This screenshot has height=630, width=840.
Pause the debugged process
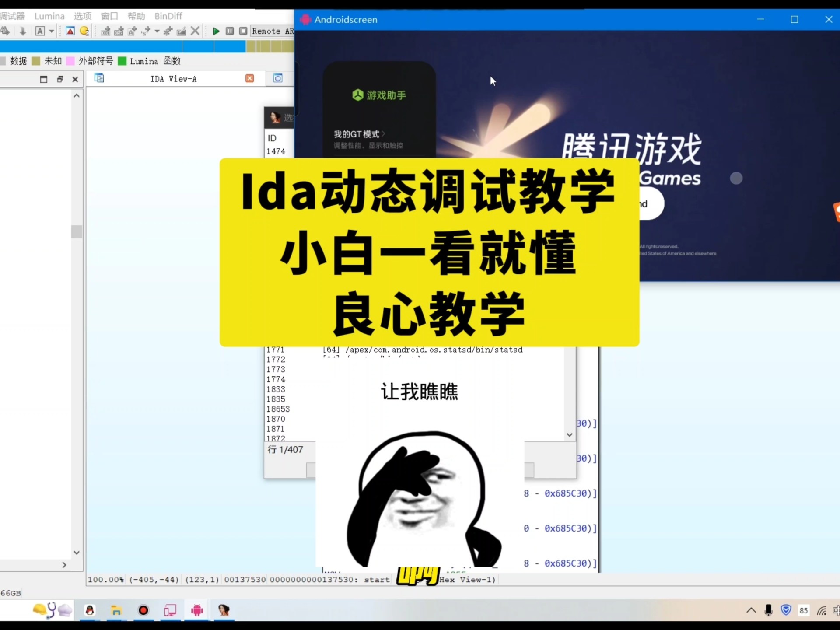coord(230,31)
